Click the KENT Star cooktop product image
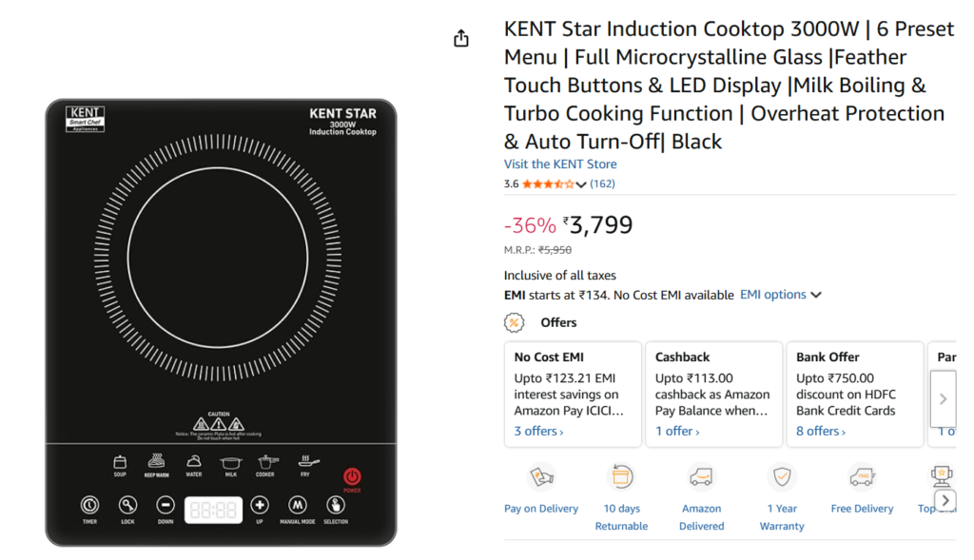This screenshot has width=974, height=560. tap(221, 322)
